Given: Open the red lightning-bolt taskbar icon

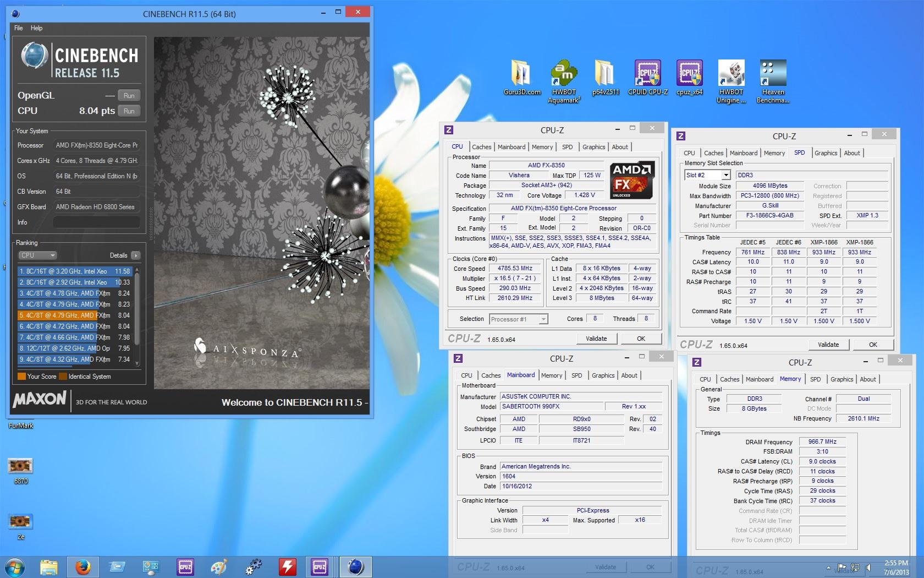Looking at the screenshot, I should coord(287,567).
